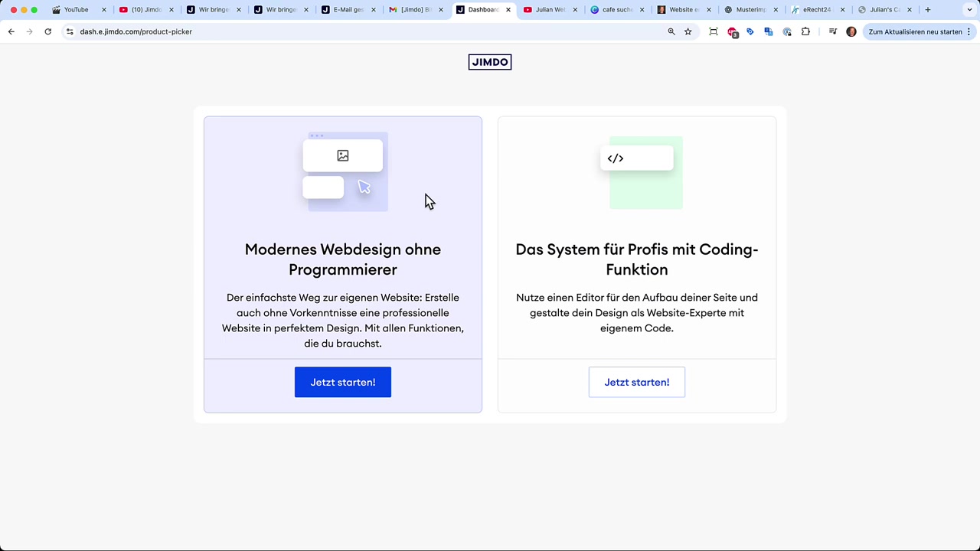This screenshot has width=980, height=551.
Task: Click the blue tag extension icon
Action: [750, 31]
